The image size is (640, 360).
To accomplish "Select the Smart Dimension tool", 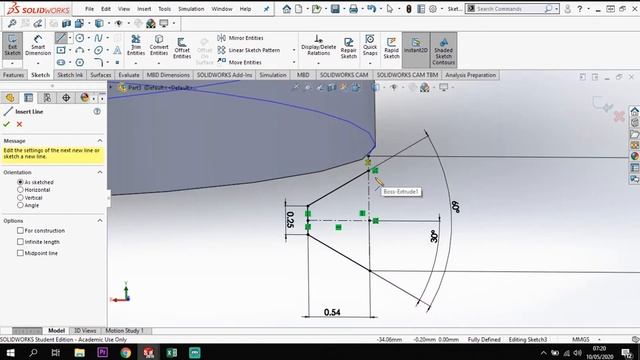I will point(38,45).
